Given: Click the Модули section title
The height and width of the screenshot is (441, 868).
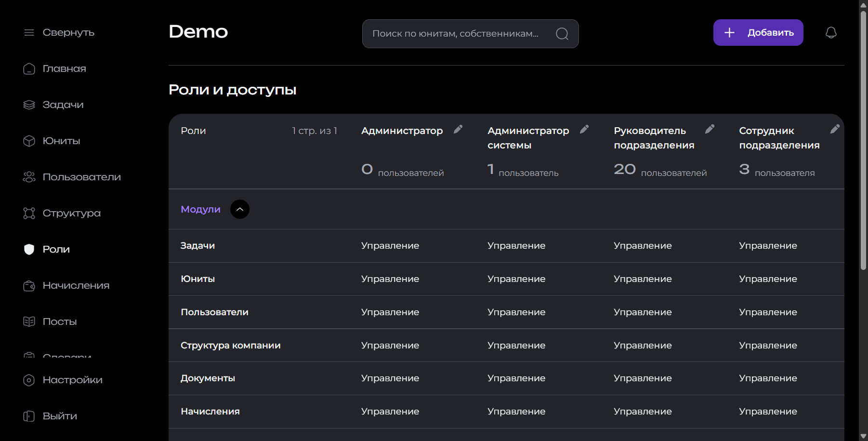Looking at the screenshot, I should tap(200, 209).
